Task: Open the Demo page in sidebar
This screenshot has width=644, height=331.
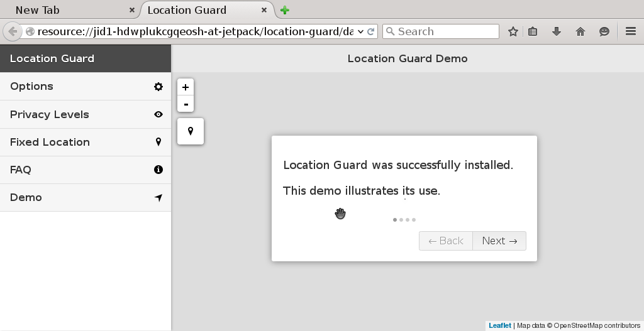Action: (x=86, y=198)
